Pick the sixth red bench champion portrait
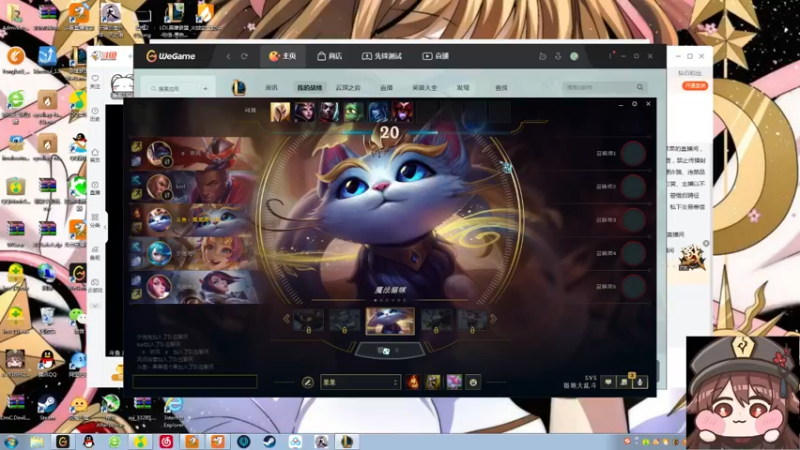 tap(403, 112)
